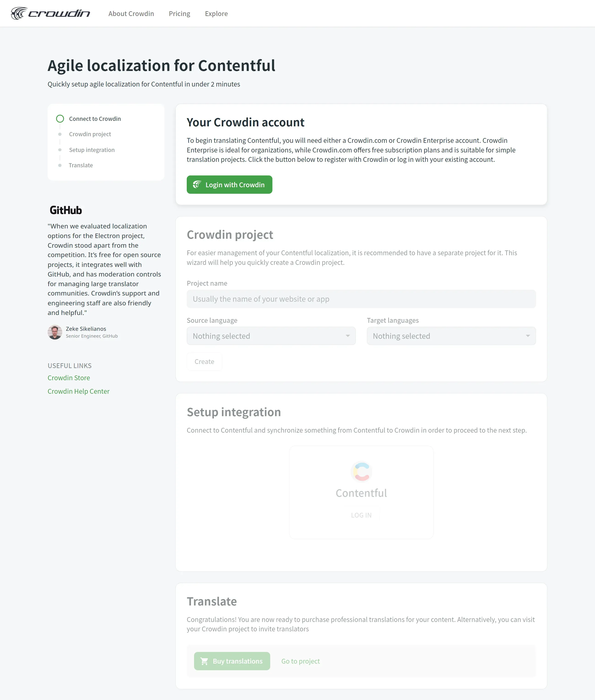Click the shopping cart icon on Buy translations
This screenshot has height=700, width=595.
[x=204, y=661]
